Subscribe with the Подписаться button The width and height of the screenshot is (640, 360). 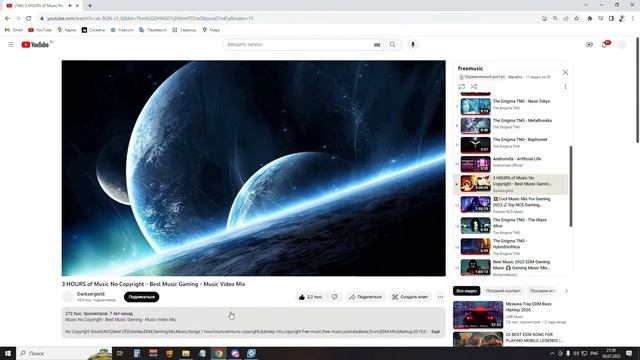coord(142,297)
